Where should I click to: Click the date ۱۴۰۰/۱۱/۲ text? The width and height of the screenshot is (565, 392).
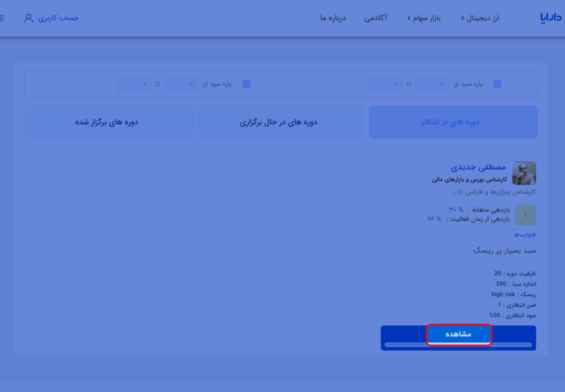pyautogui.click(x=525, y=235)
